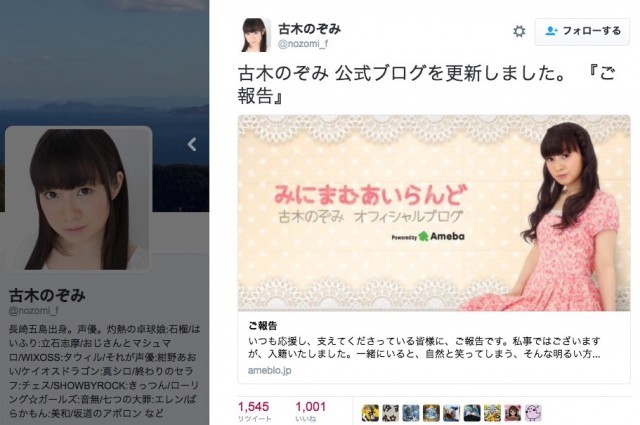This screenshot has width=640, height=425.
Task: Click the 古木のぞみ profile name in sidebar
Action: pos(47,295)
